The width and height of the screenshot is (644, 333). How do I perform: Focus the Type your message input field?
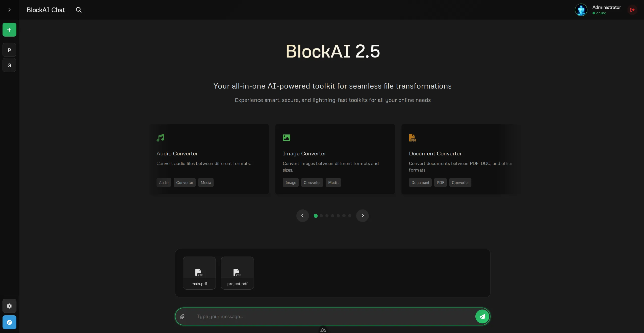pyautogui.click(x=332, y=316)
